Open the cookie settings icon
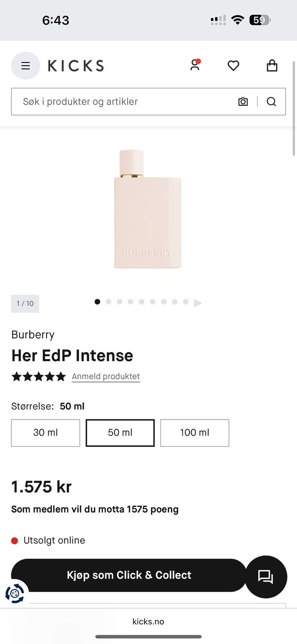The width and height of the screenshot is (297, 644). coord(15,593)
